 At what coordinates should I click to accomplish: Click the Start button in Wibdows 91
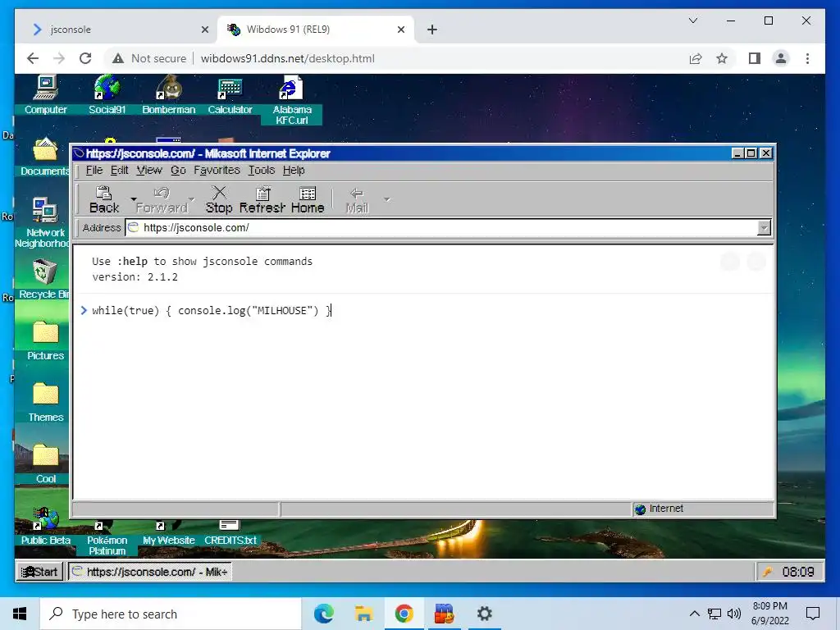coord(39,572)
